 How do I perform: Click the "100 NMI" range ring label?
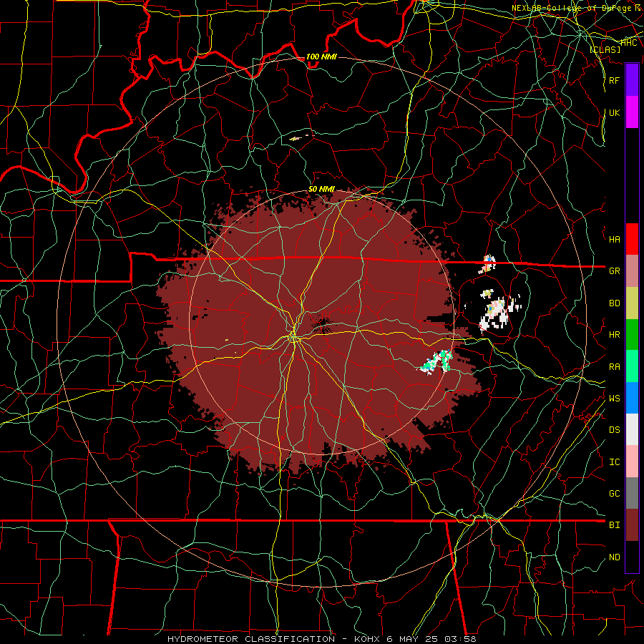coord(321,57)
